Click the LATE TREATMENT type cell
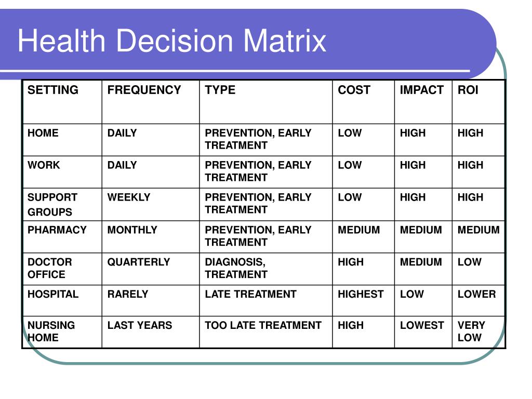532x399 pixels. point(266,301)
